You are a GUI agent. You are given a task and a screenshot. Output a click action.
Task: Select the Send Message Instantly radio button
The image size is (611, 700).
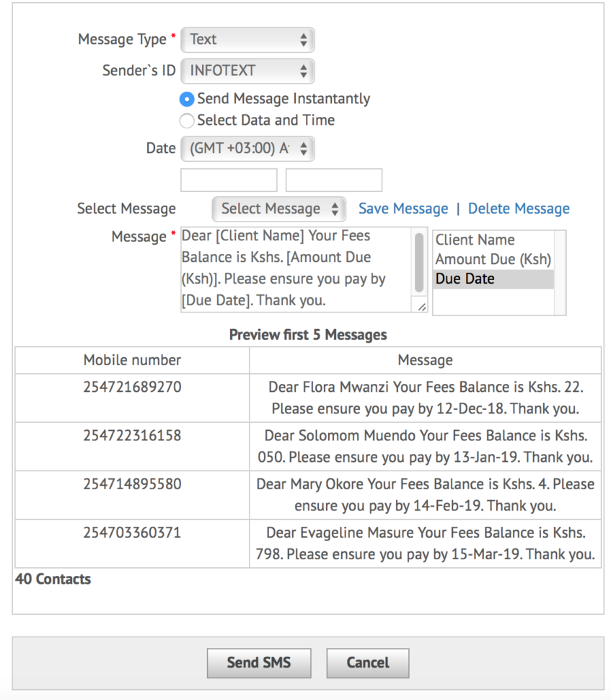pos(187,99)
